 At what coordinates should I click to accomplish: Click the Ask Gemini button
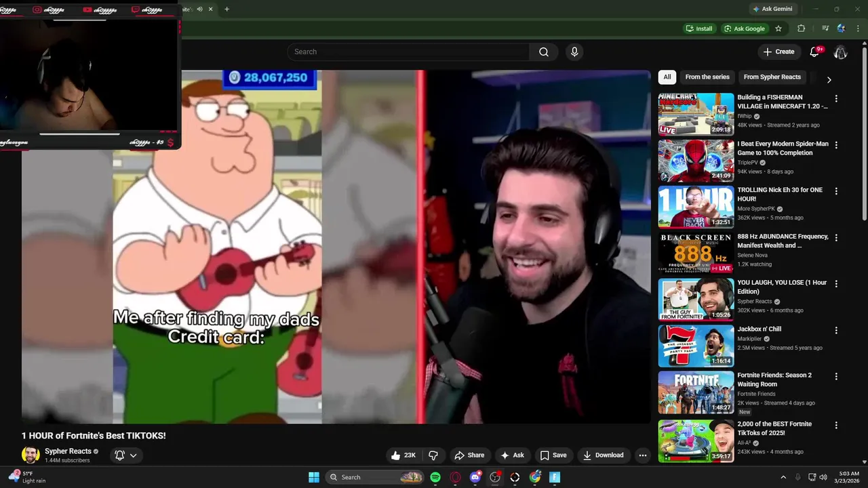click(772, 9)
